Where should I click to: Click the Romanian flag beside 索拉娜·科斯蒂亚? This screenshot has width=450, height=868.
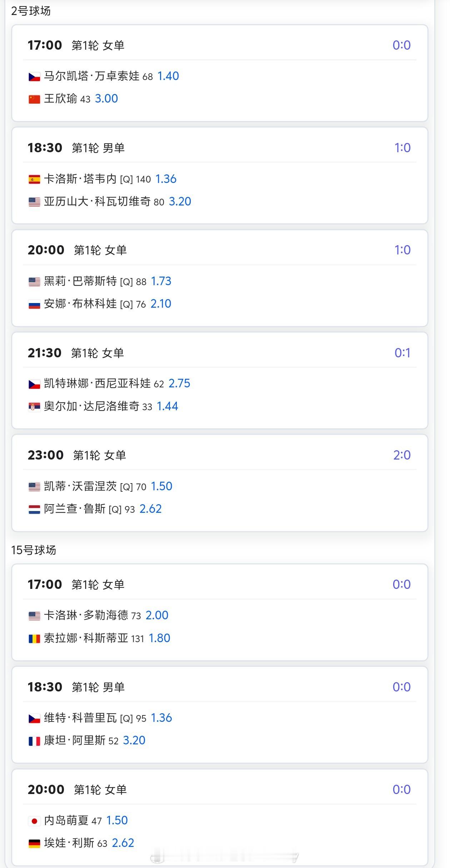[x=34, y=639]
